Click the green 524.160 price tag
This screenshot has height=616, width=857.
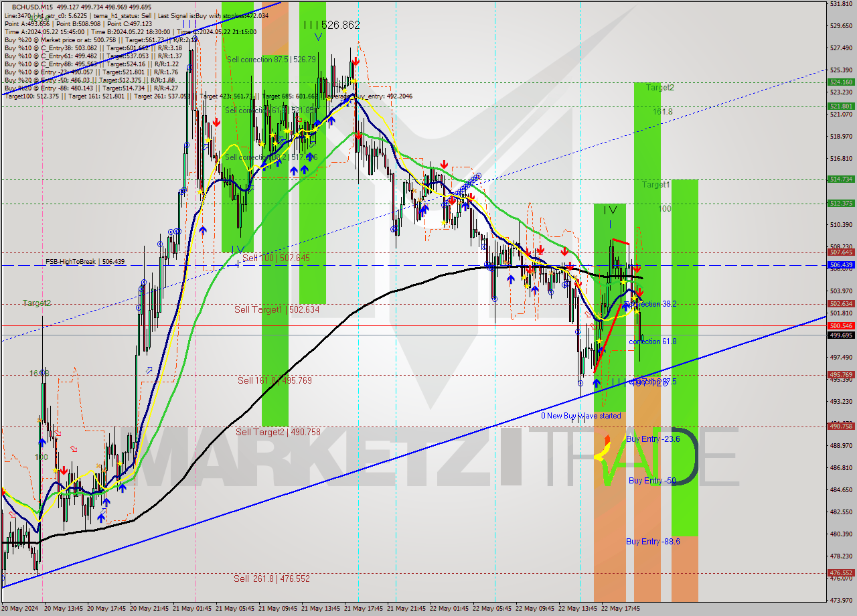(841, 82)
